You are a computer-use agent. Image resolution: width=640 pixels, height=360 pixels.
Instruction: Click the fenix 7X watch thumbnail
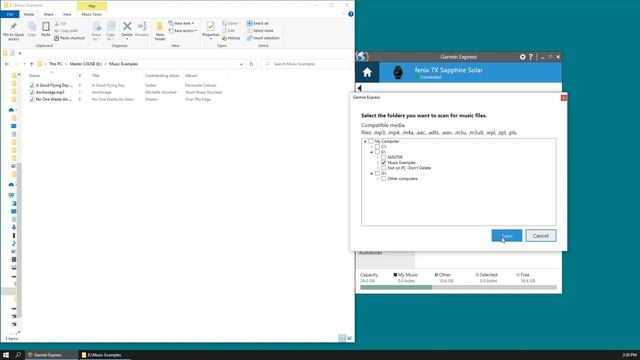coord(398,72)
